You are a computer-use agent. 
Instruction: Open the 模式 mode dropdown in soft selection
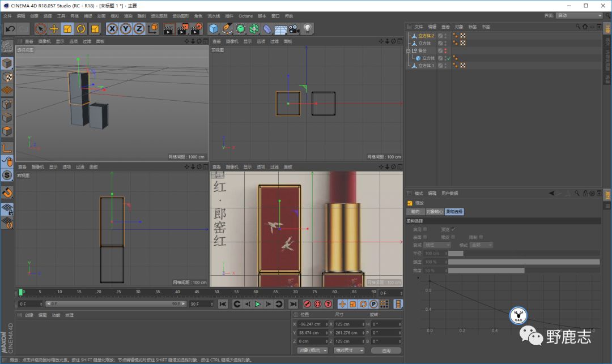(x=482, y=245)
